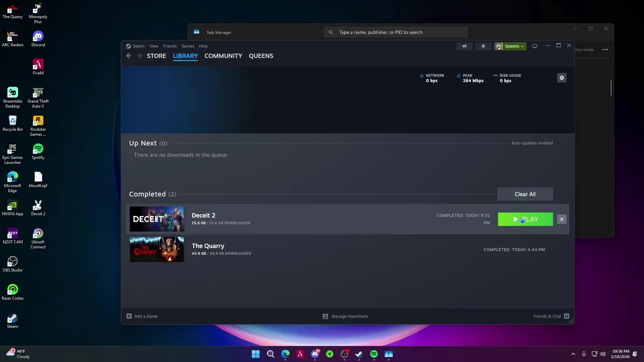Viewport: 644px width, 362px height.
Task: Click The Quarry title text
Action: coord(208,246)
